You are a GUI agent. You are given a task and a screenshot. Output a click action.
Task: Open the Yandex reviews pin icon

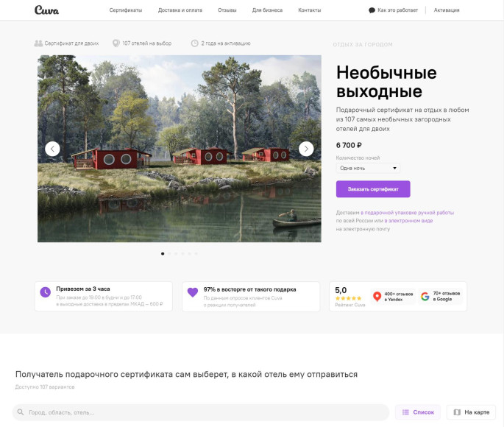pyautogui.click(x=377, y=296)
